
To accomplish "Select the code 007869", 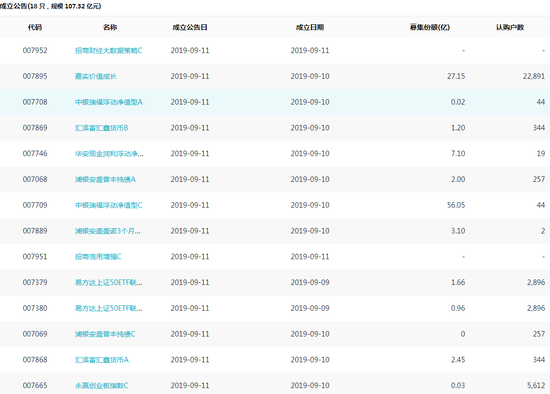I will click(x=35, y=128).
